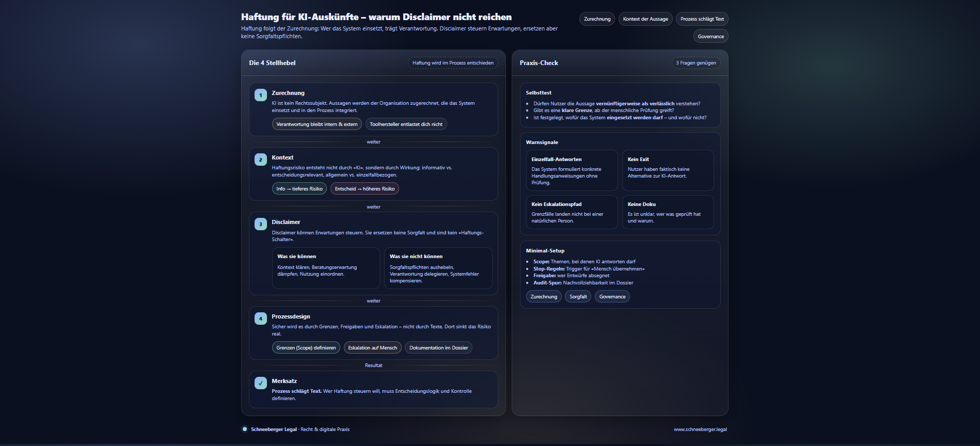Click the Sorgfalt chip under Minimal-Setup
This screenshot has width=980, height=446.
[x=578, y=297]
